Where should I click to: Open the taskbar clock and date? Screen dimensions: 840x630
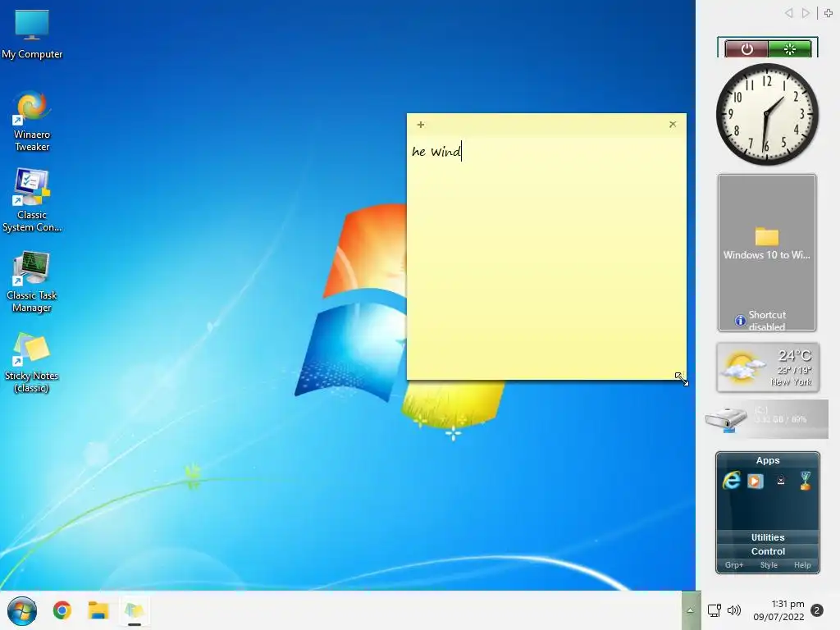click(779, 610)
